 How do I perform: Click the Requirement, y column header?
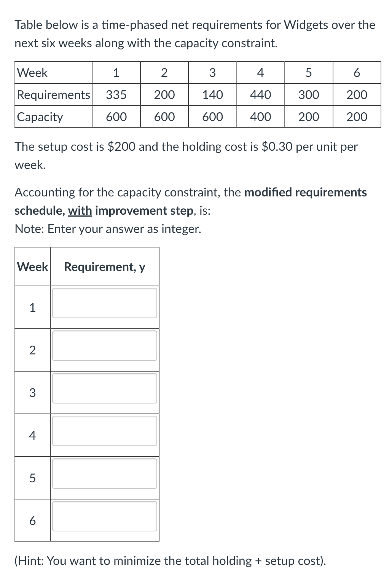(104, 267)
